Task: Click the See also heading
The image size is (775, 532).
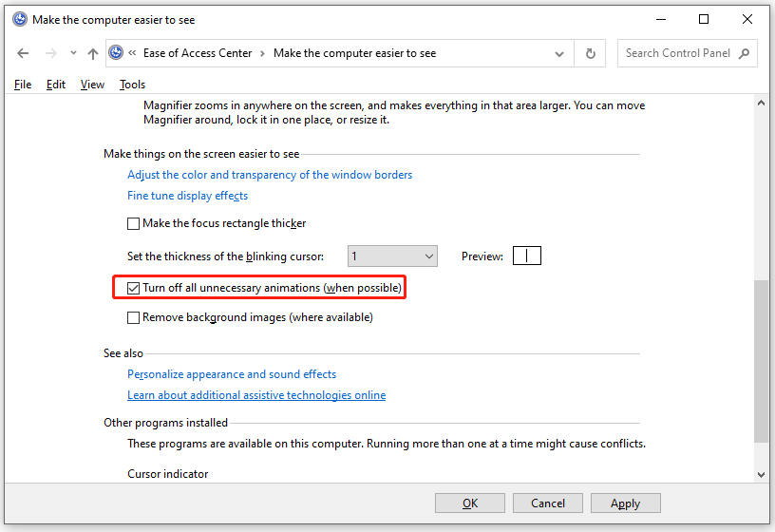Action: tap(123, 353)
